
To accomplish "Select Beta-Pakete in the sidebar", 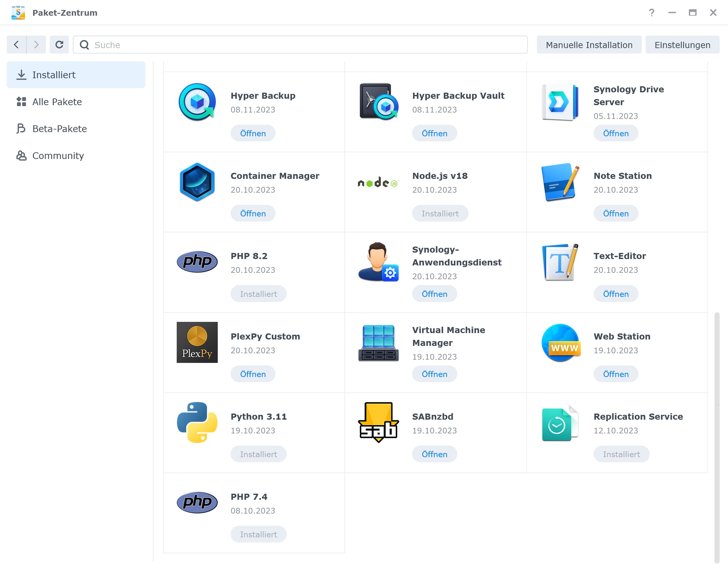I will pos(59,129).
